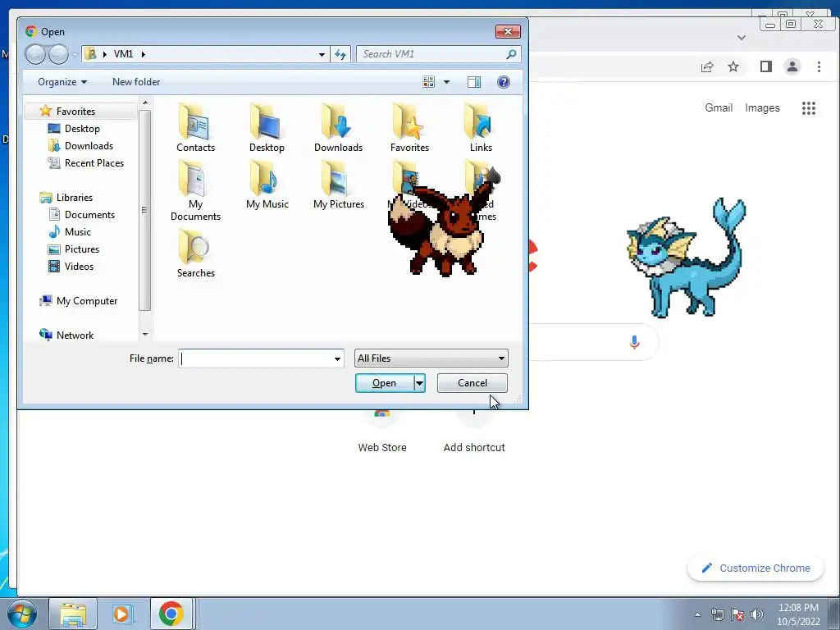Screen dimensions: 840x630
Task: Select Documents library in navigation pane
Action: tap(82, 214)
